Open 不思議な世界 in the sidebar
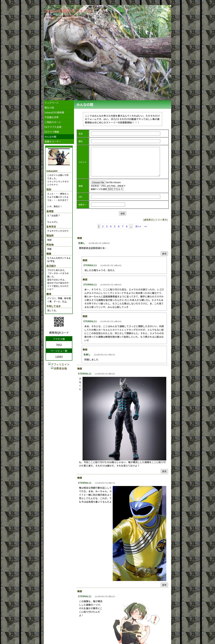Viewport: 215px width, 644px height. (x=59, y=117)
